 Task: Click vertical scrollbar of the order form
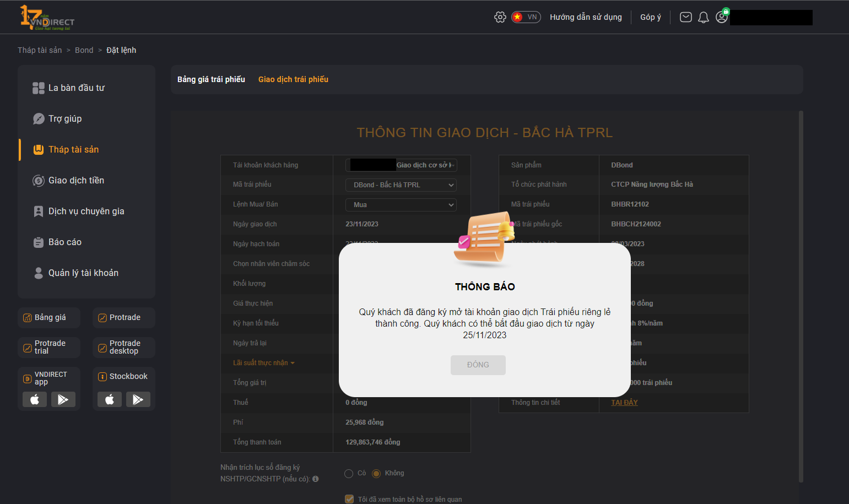(x=801, y=297)
